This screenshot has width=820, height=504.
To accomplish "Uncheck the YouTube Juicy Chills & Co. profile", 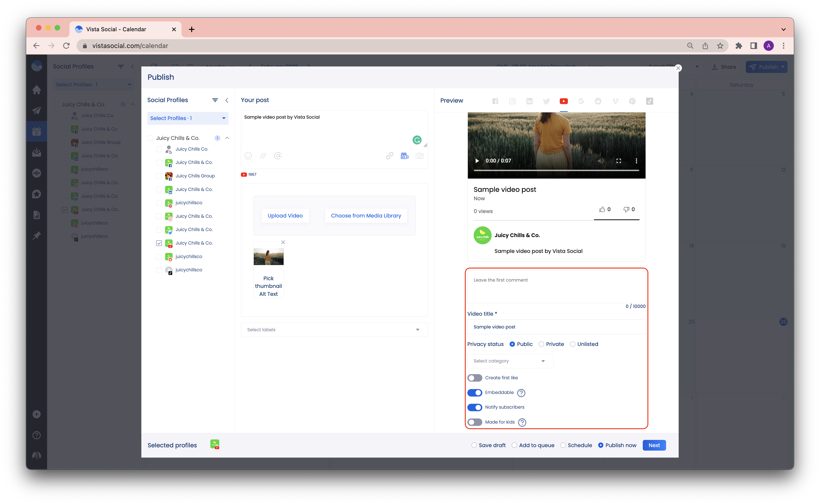I will (159, 243).
